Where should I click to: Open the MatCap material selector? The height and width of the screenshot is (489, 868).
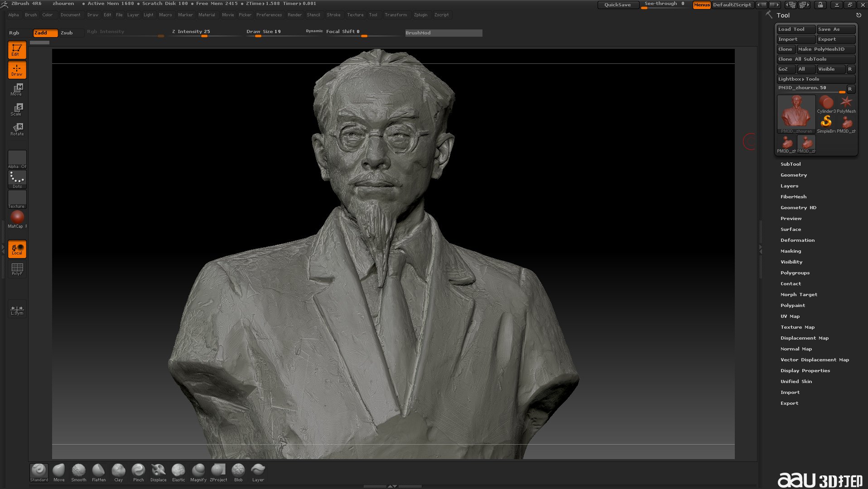[17, 219]
